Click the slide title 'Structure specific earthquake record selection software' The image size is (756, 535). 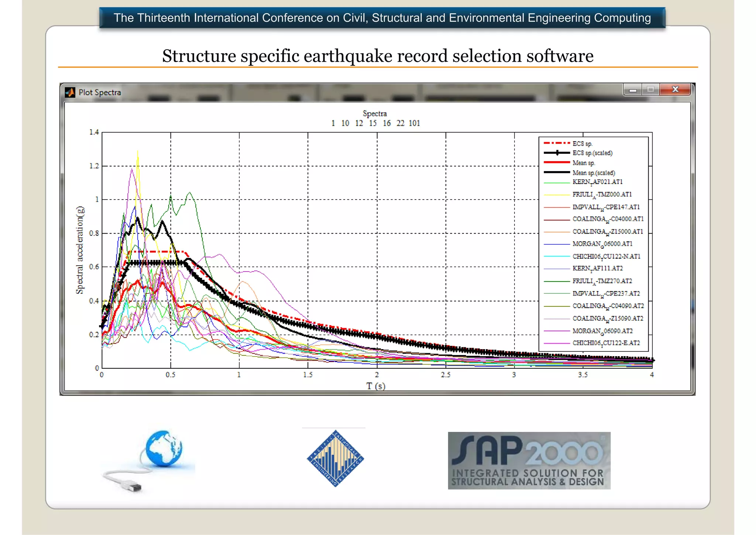tap(378, 56)
